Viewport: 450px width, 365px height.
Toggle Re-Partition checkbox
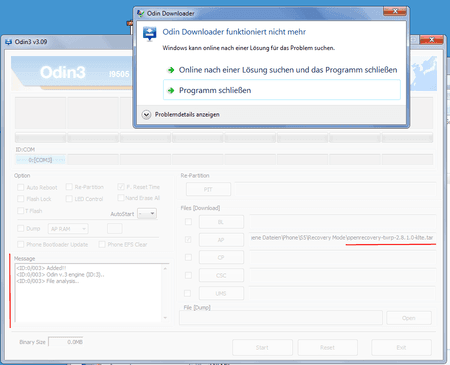pyautogui.click(x=69, y=187)
